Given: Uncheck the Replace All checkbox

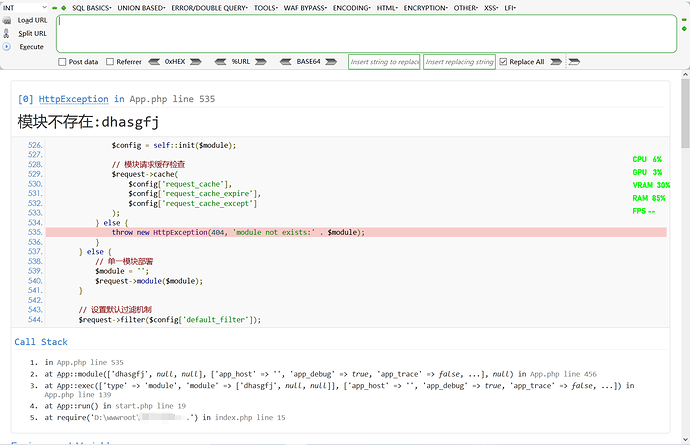Looking at the screenshot, I should [503, 62].
